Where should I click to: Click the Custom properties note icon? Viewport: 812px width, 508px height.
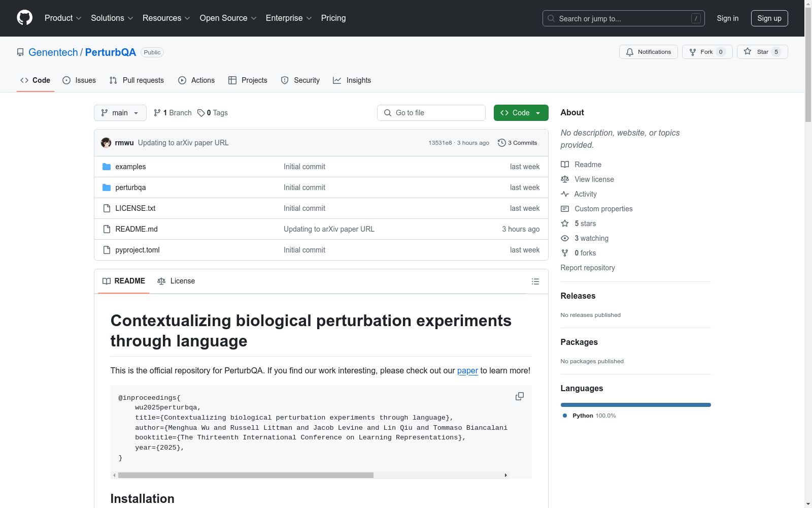tap(565, 209)
